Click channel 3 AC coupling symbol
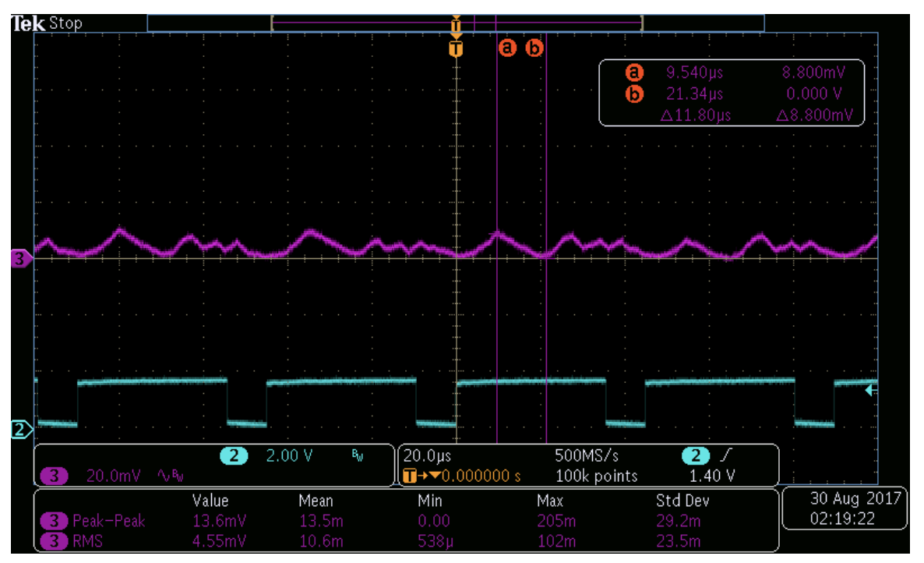The height and width of the screenshot is (563, 924). [x=170, y=475]
